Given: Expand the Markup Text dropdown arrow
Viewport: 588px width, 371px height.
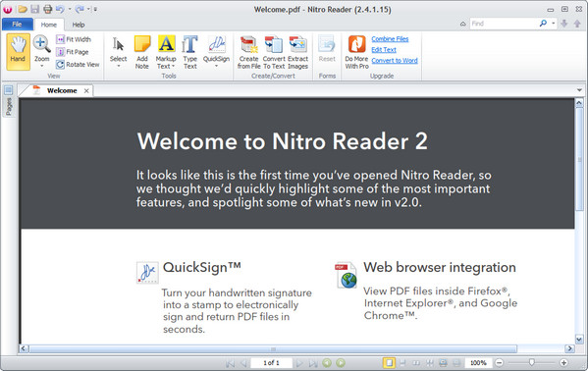Looking at the screenshot, I should click(174, 67).
